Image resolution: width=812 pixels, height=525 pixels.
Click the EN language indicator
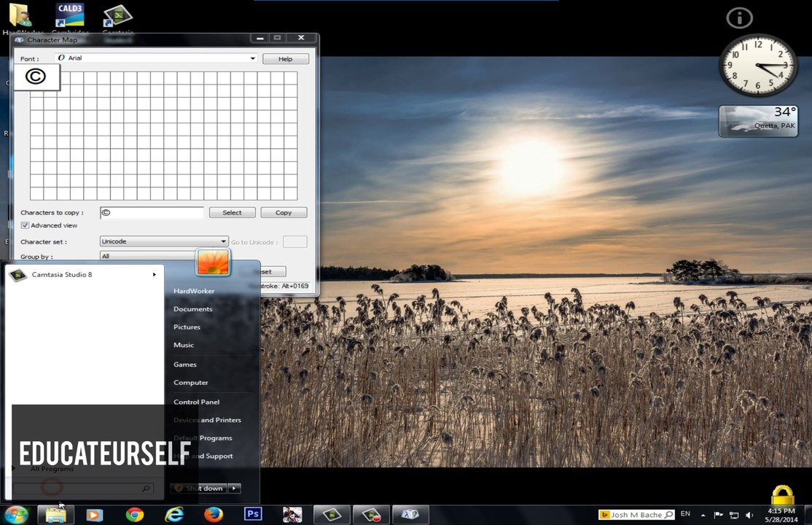tap(685, 513)
